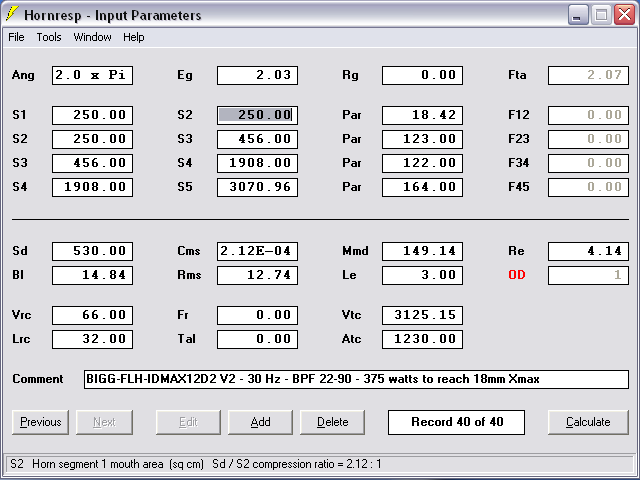Click the F12 field
Viewport: 640px width, 480px height.
click(588, 116)
